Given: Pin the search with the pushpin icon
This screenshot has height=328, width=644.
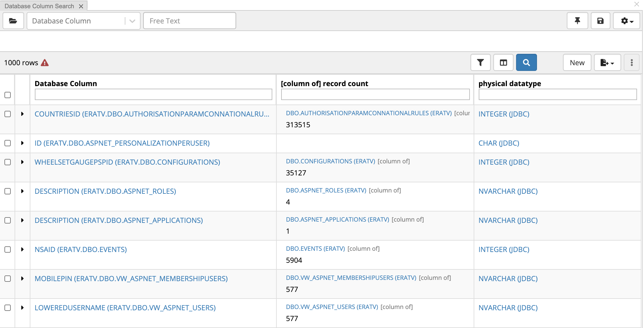Looking at the screenshot, I should [578, 21].
